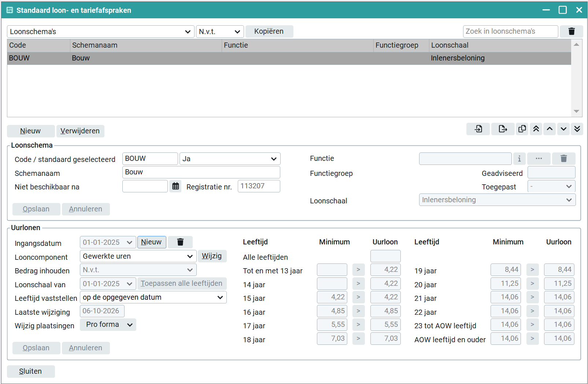This screenshot has width=588, height=384.
Task: Delete Ingangsdatum with the trash icon
Action: click(x=180, y=242)
